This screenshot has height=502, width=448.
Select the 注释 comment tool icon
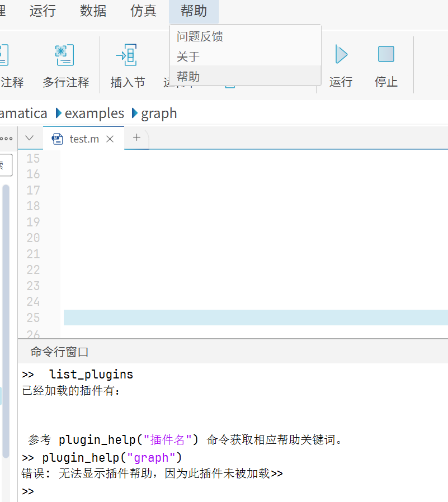[4, 54]
